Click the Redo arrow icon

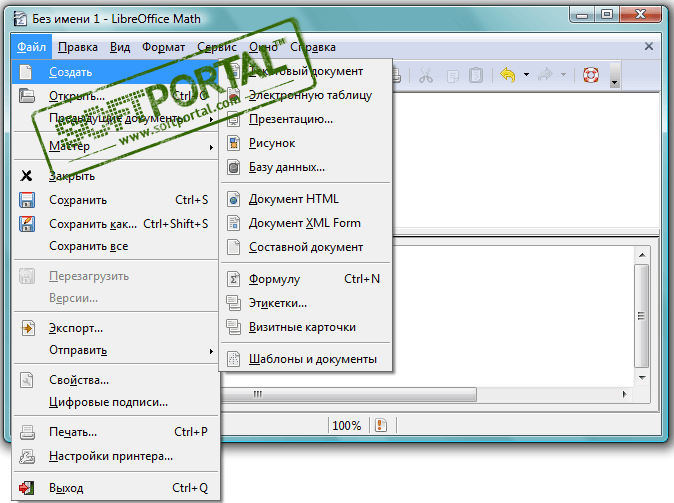point(546,74)
